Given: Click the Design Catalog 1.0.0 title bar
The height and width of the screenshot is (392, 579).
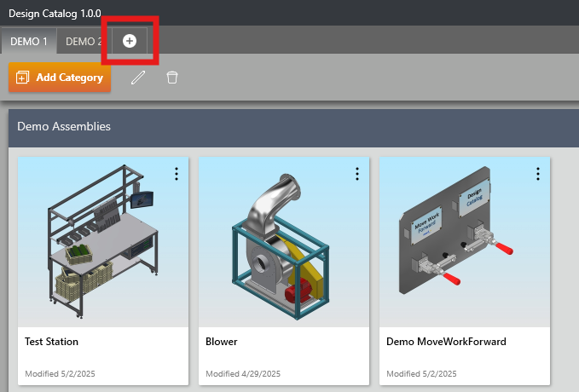Looking at the screenshot, I should pos(55,14).
